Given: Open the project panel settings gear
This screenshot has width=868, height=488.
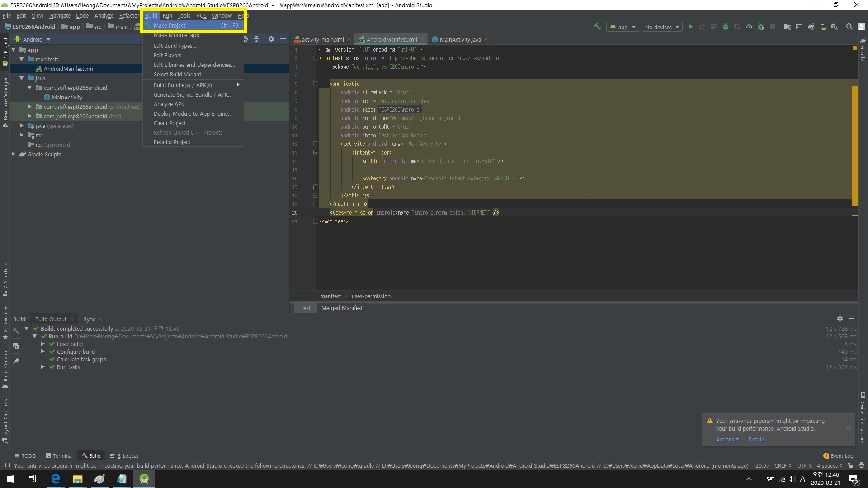Looking at the screenshot, I should pos(271,39).
